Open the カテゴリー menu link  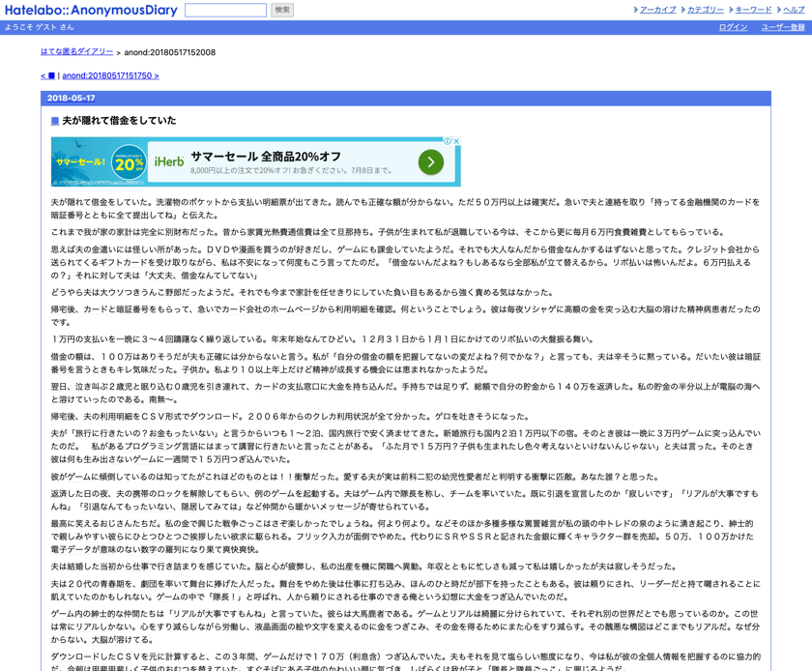coord(706,10)
